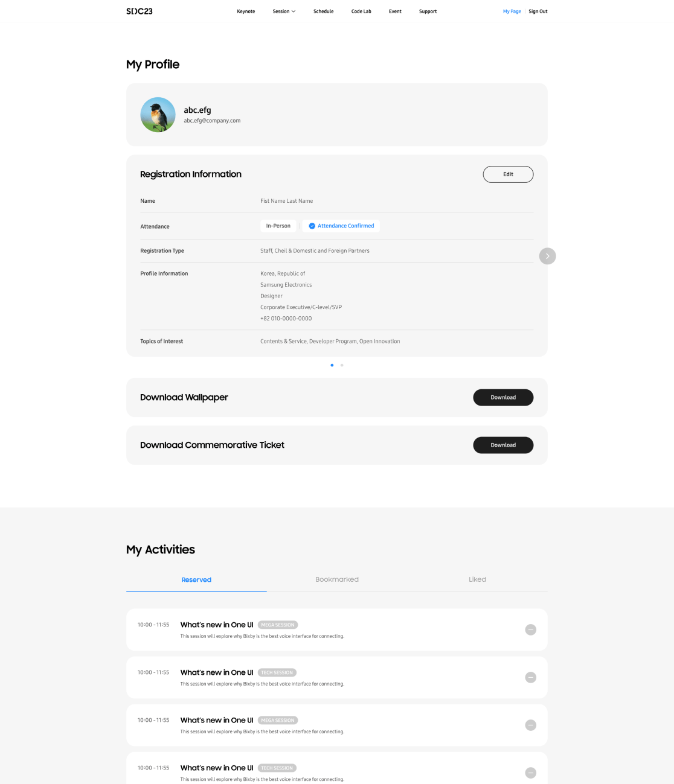This screenshot has width=674, height=784.
Task: Go to the second carousel page dot
Action: [342, 365]
